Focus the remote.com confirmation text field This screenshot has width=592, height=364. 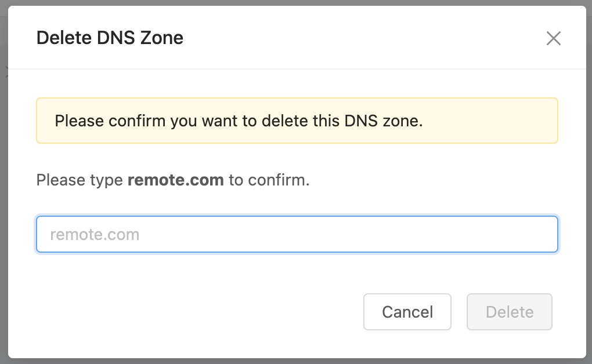click(x=297, y=235)
